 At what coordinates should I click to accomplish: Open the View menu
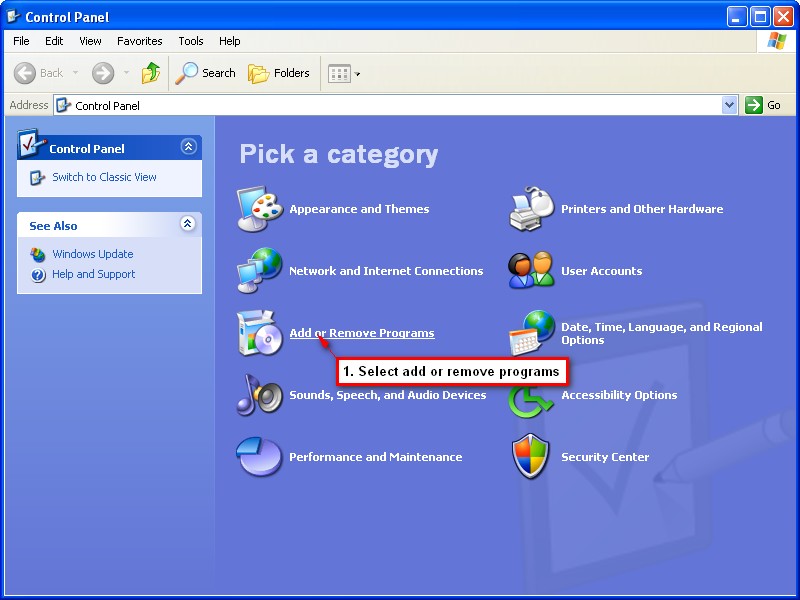pyautogui.click(x=90, y=41)
